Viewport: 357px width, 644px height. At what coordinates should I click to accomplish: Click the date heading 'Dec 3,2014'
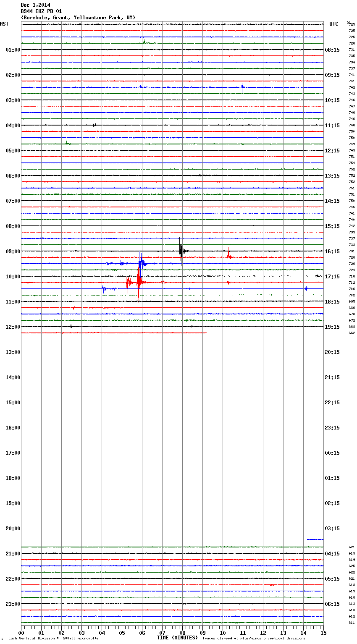[x=35, y=5]
